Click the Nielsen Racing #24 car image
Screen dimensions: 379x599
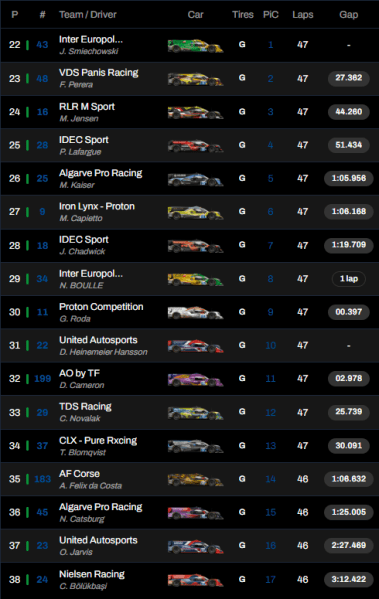[x=195, y=580]
